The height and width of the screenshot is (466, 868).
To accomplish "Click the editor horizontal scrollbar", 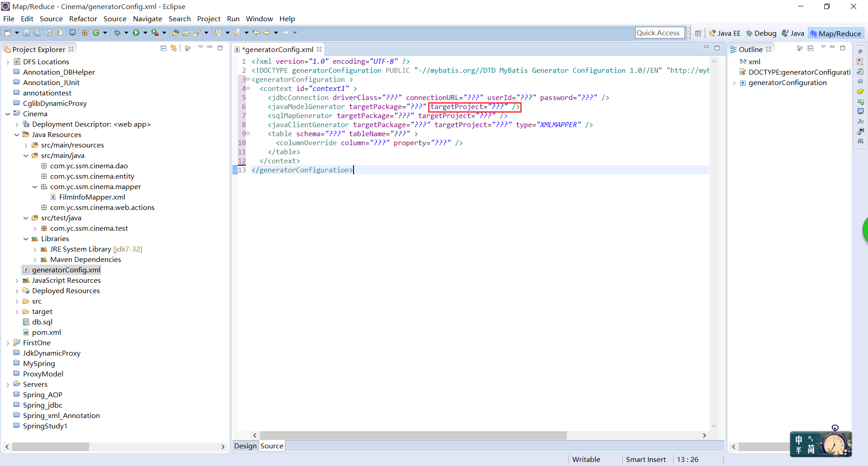I will (x=413, y=435).
